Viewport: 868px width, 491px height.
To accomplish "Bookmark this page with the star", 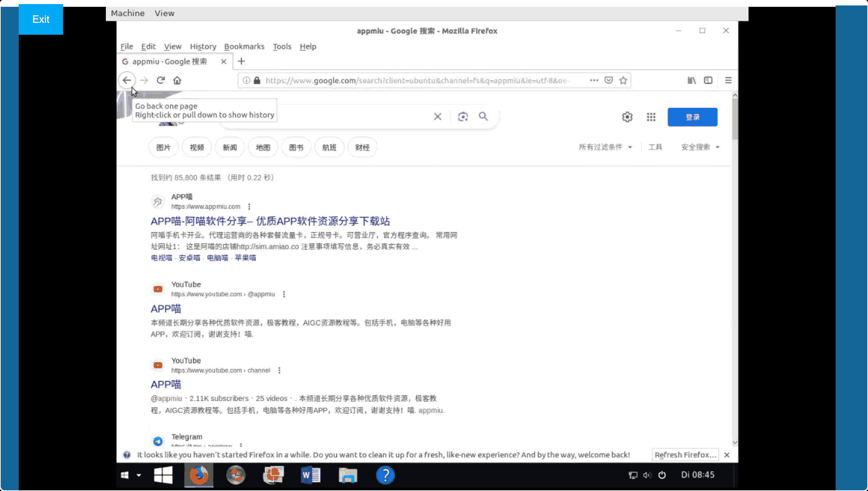I will tap(623, 80).
